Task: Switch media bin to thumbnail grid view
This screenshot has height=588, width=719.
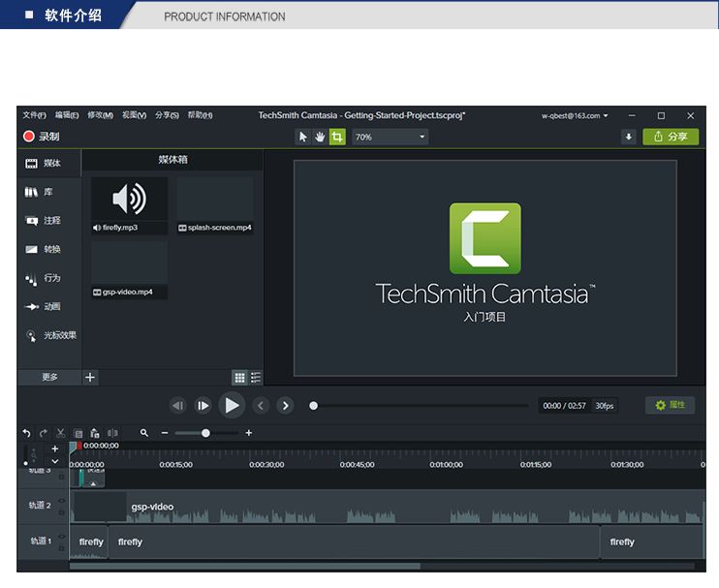Action: click(239, 378)
